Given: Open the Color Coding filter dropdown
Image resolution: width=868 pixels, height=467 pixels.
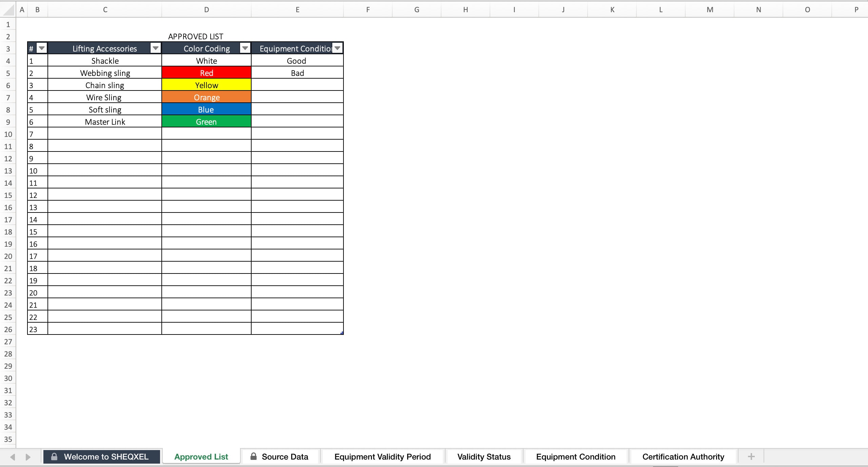Looking at the screenshot, I should coord(245,48).
